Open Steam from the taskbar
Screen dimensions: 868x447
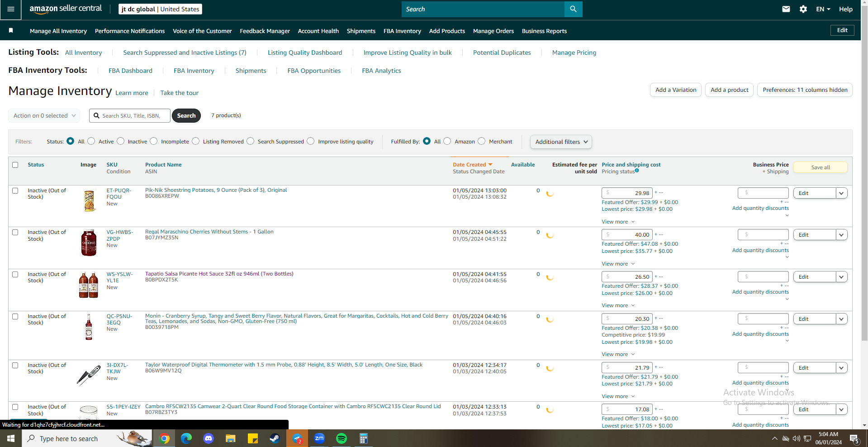[x=275, y=438]
